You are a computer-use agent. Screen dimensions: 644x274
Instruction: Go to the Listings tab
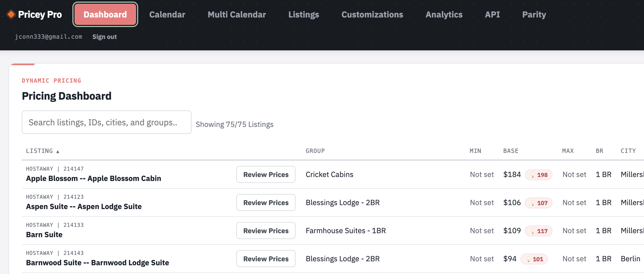coord(304,14)
